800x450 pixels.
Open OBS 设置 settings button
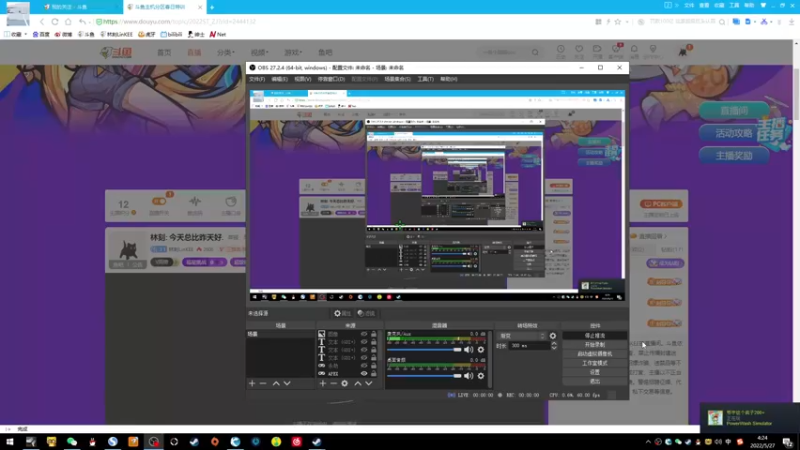594,372
